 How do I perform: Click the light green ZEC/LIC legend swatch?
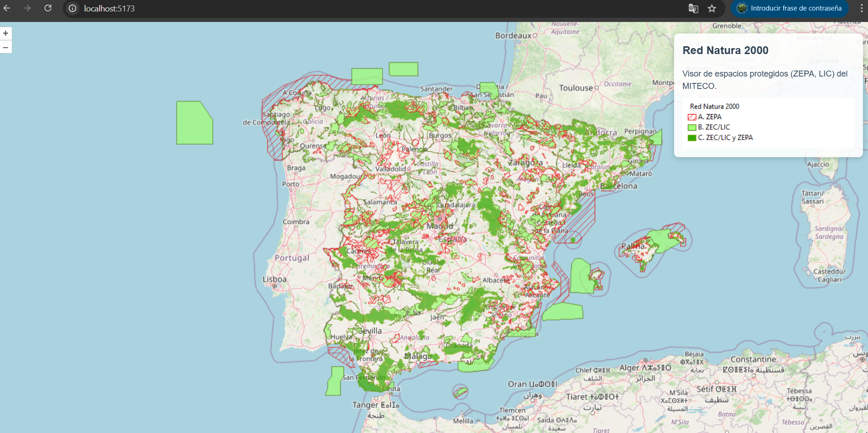point(692,127)
